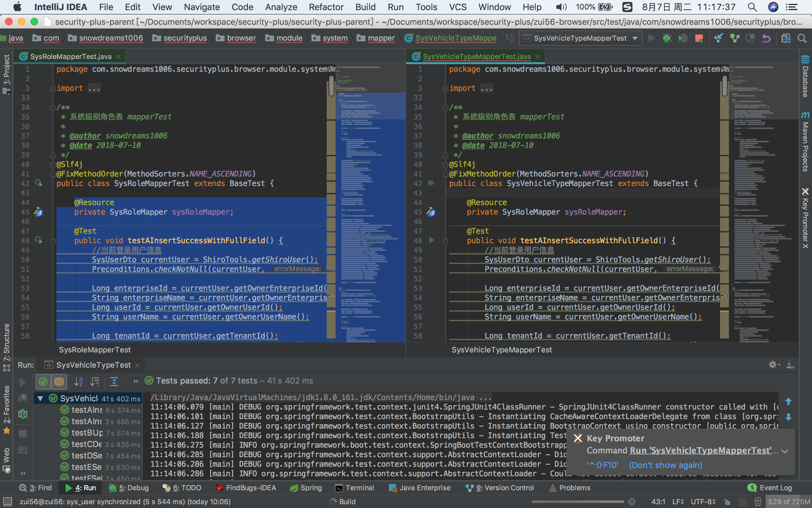
Task: Click the purple Revert arrow icon
Action: [766, 38]
